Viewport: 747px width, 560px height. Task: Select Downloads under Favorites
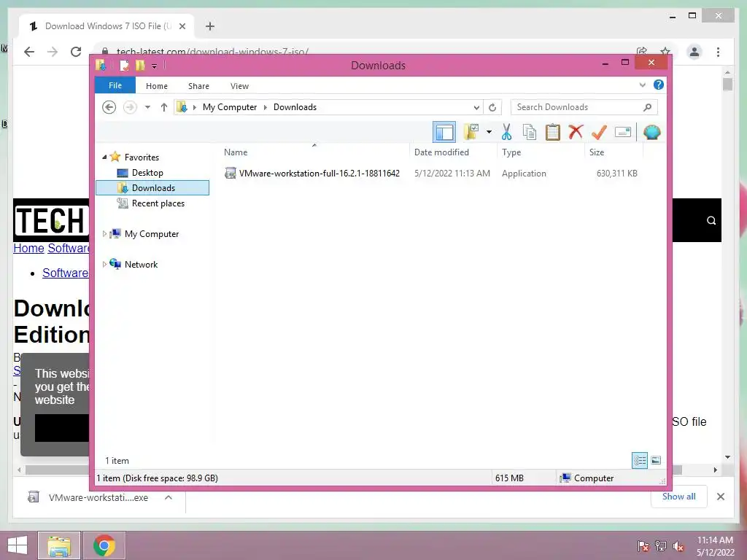152,187
